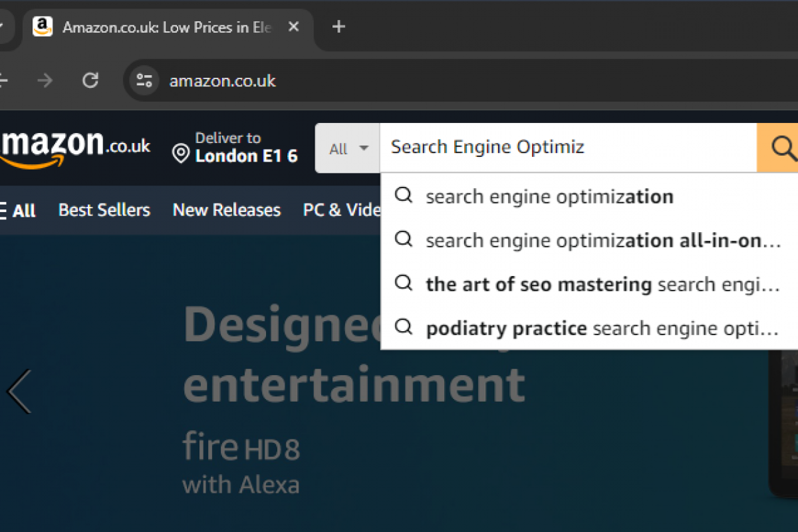
Task: Open New Releases in the navigation bar
Action: pos(227,210)
